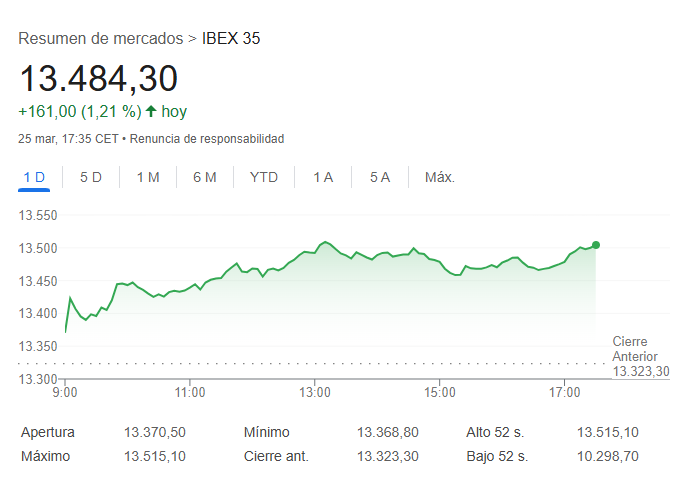Click the +161,00 (1,21 %) change text
This screenshot has height=479, width=686.
click(79, 111)
